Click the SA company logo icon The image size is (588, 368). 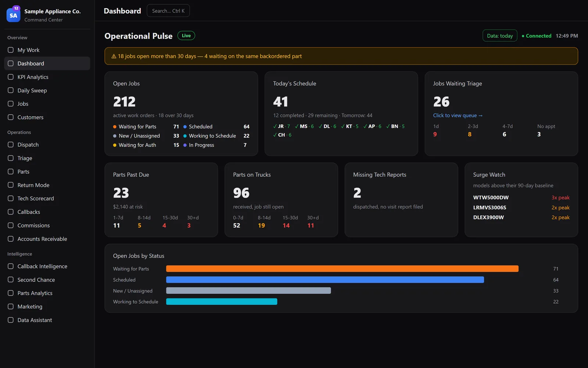pyautogui.click(x=14, y=15)
